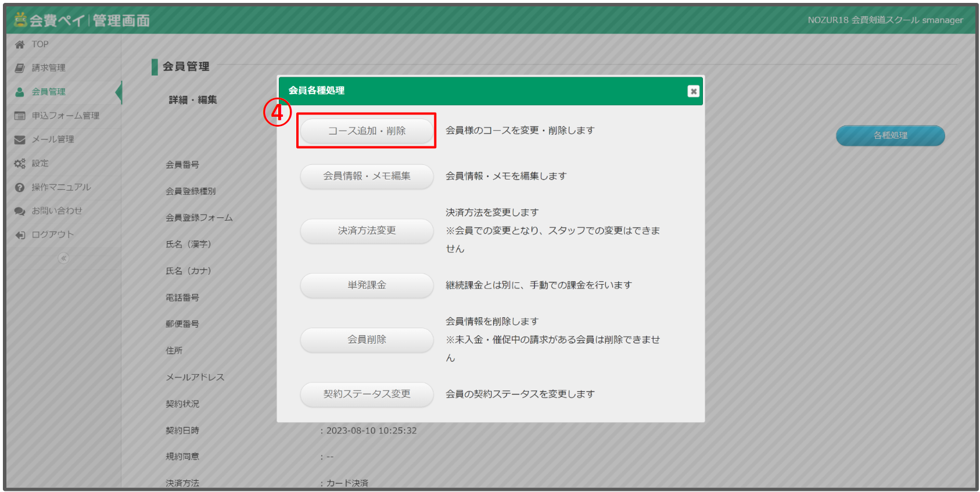Click the 会員情報を削除します description

point(492,322)
